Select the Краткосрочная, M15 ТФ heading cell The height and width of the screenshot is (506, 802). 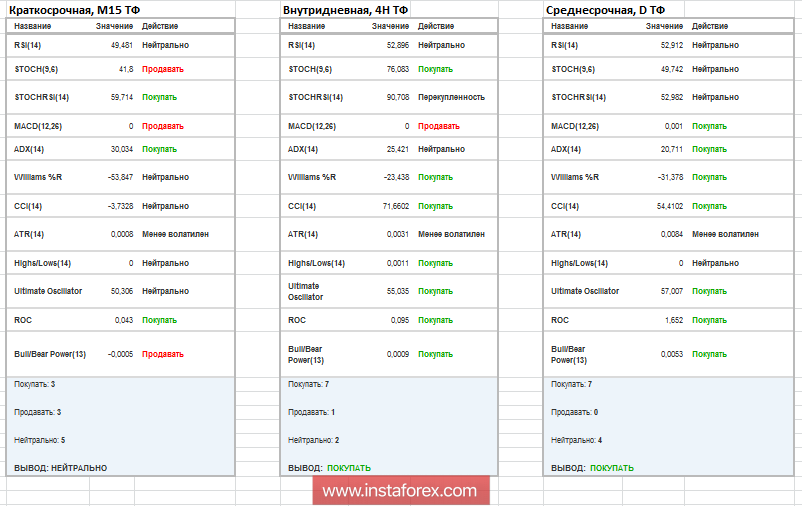(x=75, y=10)
